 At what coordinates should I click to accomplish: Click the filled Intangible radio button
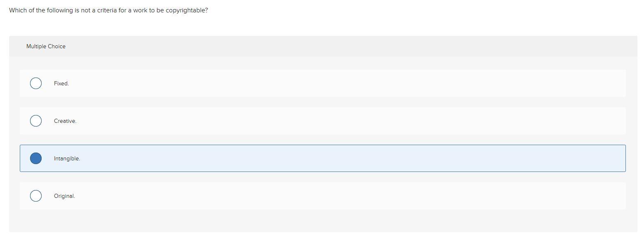pos(35,158)
